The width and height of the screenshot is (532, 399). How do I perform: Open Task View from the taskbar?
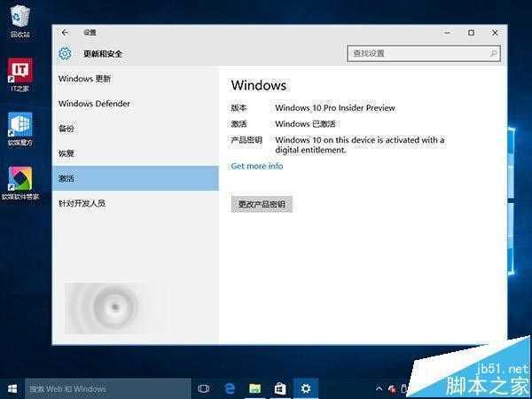(204, 388)
